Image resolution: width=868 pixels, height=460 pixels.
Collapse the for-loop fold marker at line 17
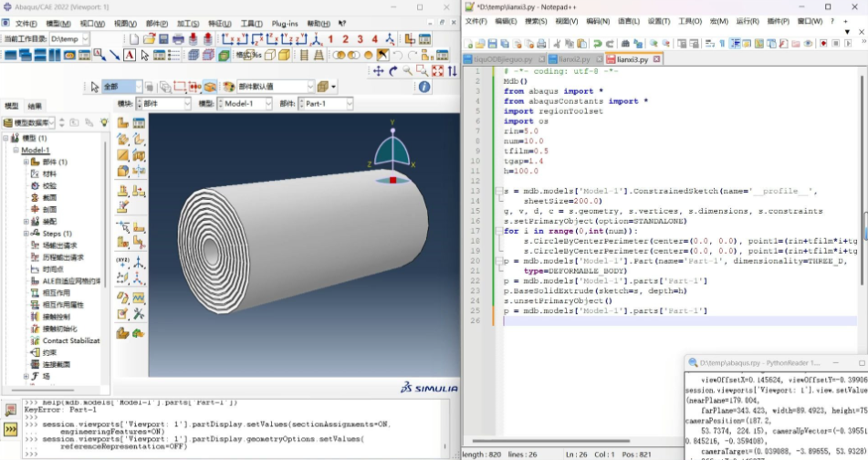coord(498,231)
